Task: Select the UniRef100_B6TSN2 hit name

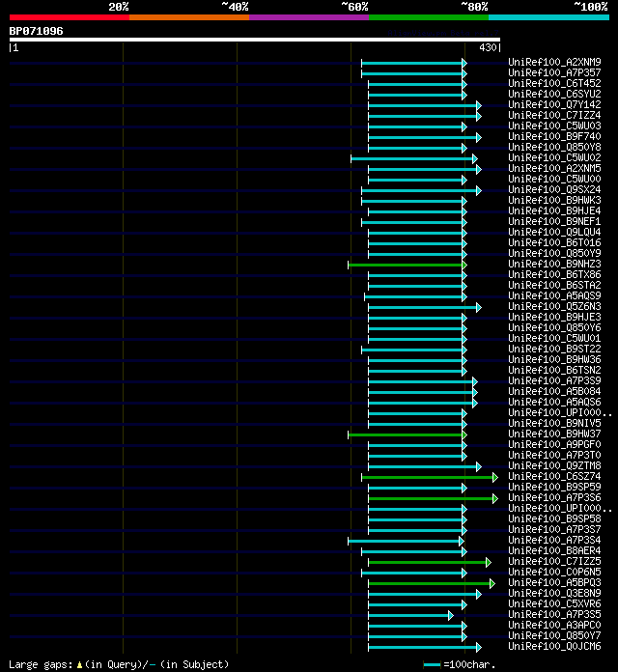Action: tap(554, 371)
